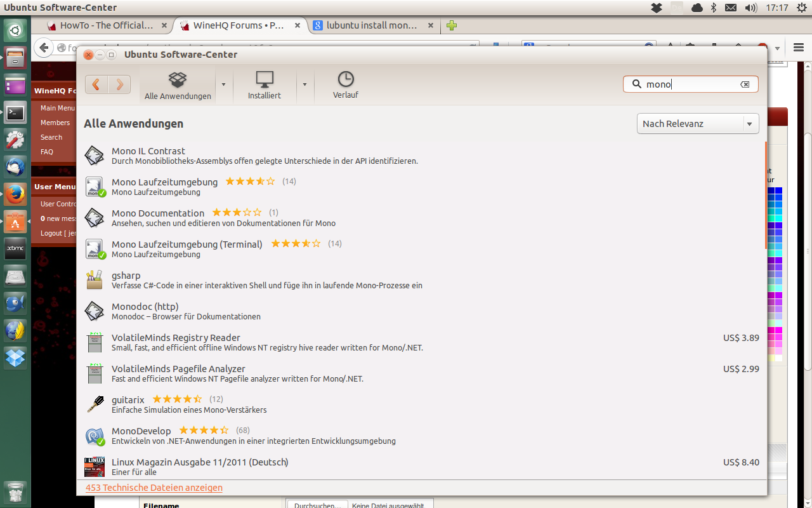Click the magnifier icon in the search box
This screenshot has width=812, height=508.
point(636,84)
